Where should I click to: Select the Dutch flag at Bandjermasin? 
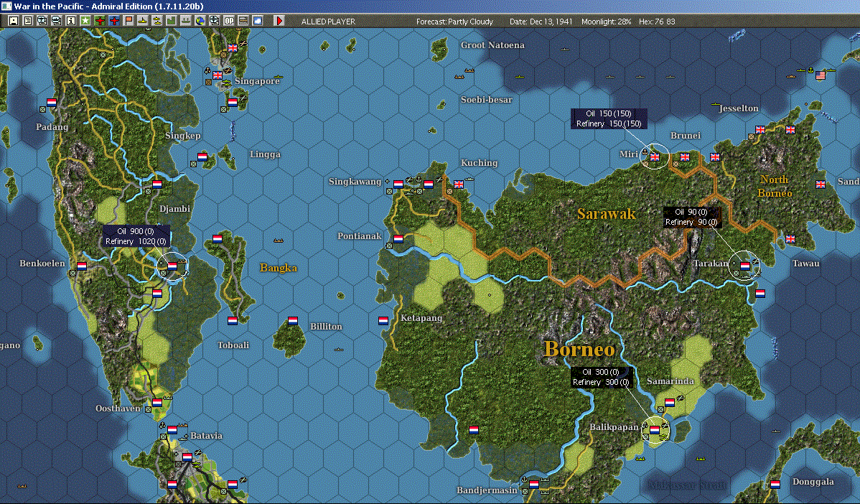tap(533, 485)
